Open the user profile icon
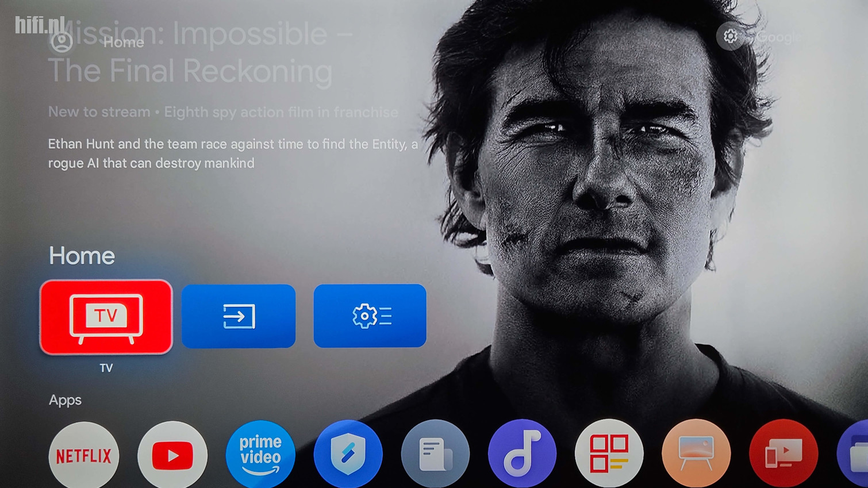This screenshot has height=488, width=868. 62,41
